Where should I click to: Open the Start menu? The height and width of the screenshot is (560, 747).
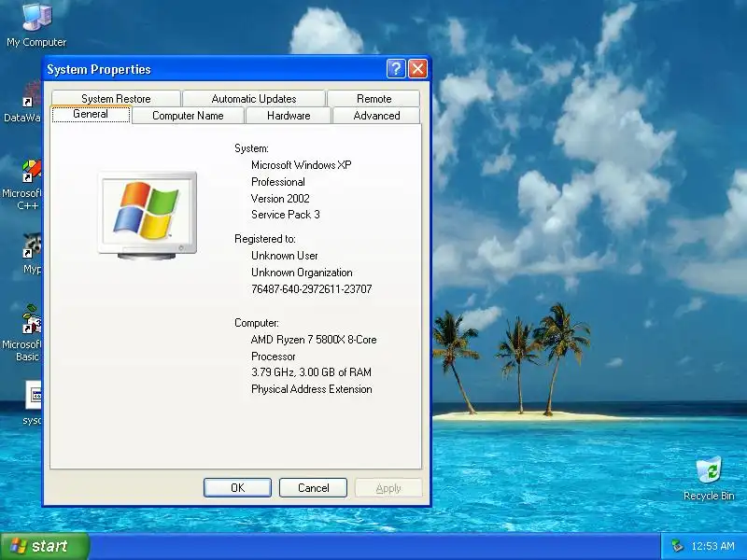(45, 546)
